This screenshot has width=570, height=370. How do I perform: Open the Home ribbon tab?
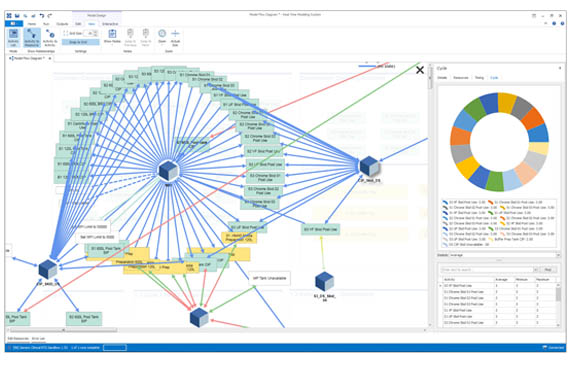point(32,24)
